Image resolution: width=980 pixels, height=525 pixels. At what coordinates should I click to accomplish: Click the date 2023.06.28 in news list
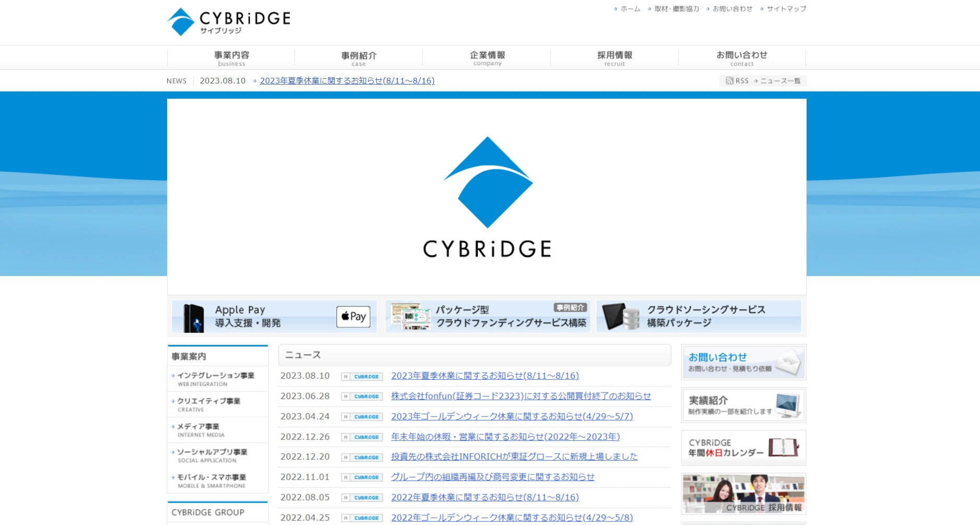click(305, 396)
